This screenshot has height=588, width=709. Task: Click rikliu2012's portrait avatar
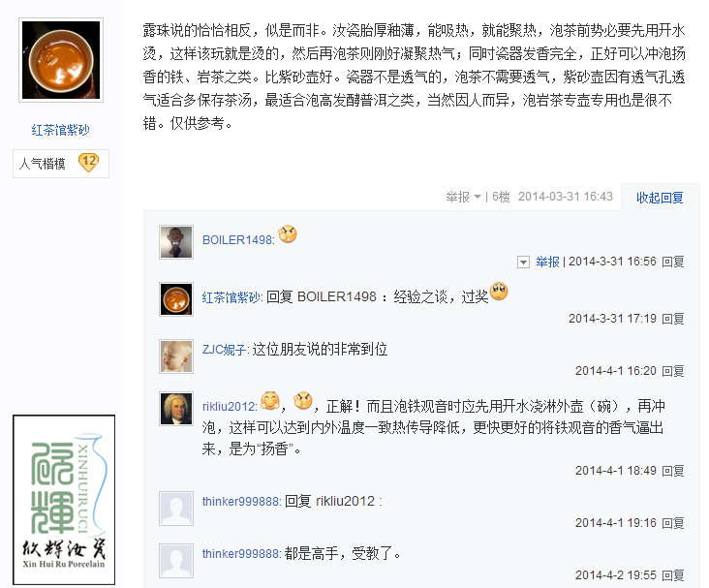tap(176, 409)
